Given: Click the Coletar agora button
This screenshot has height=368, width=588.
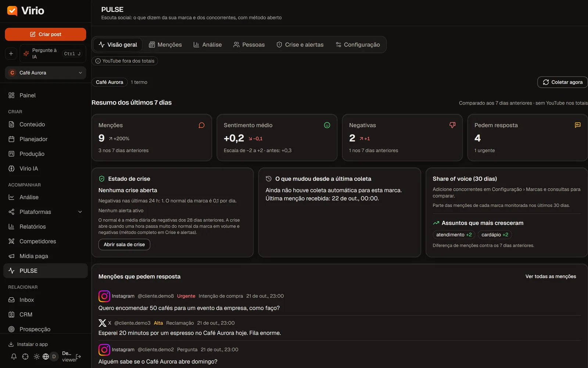Looking at the screenshot, I should 562,82.
